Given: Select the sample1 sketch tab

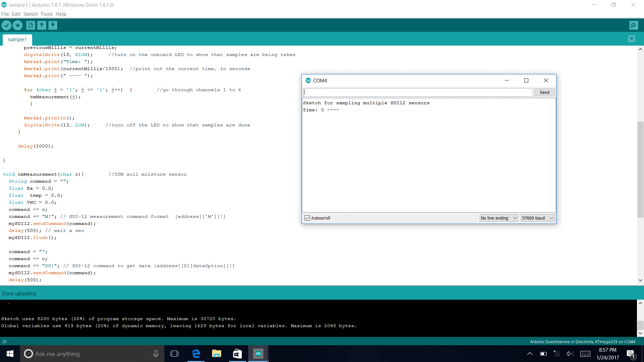Looking at the screenshot, I should 17,40.
